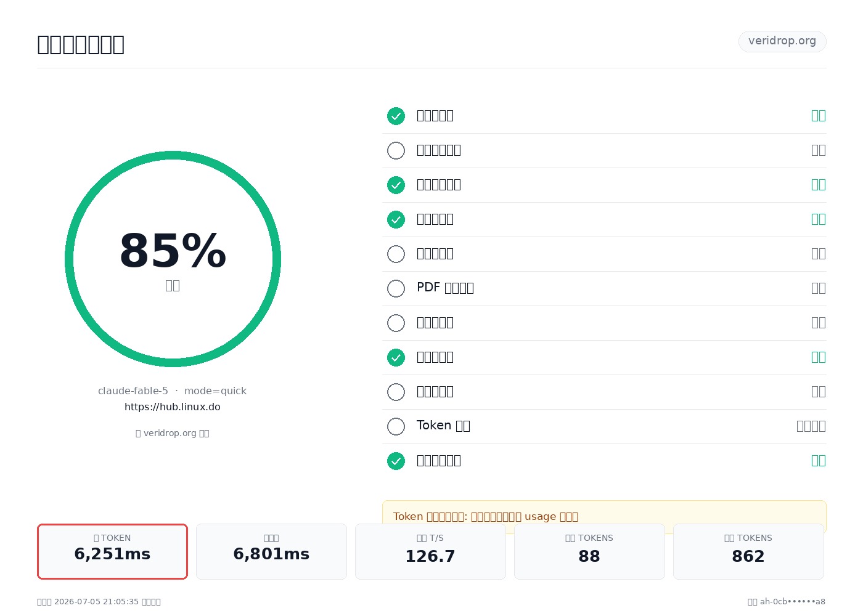The height and width of the screenshot is (616, 863).
Task: Click the empty circle just above the PDF row
Action: pyautogui.click(x=396, y=254)
